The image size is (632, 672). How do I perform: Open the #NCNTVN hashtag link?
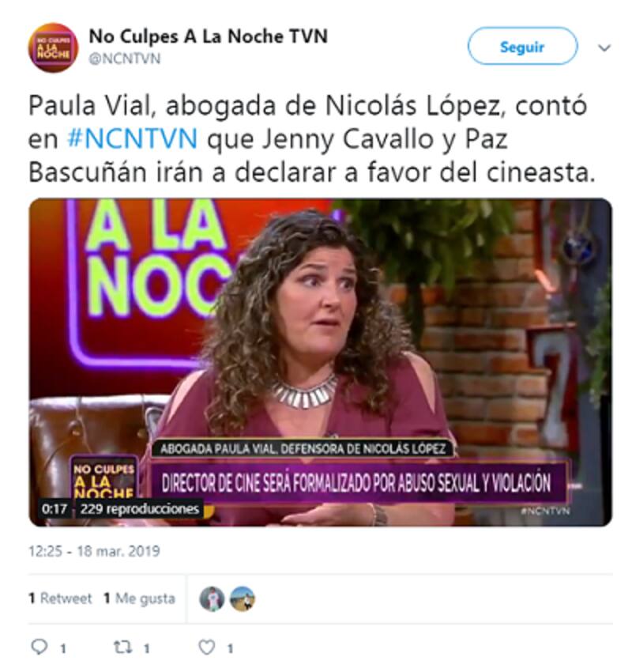pyautogui.click(x=132, y=138)
